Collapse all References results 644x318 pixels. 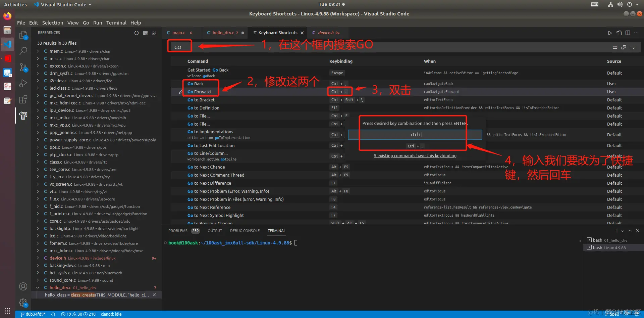tap(154, 33)
